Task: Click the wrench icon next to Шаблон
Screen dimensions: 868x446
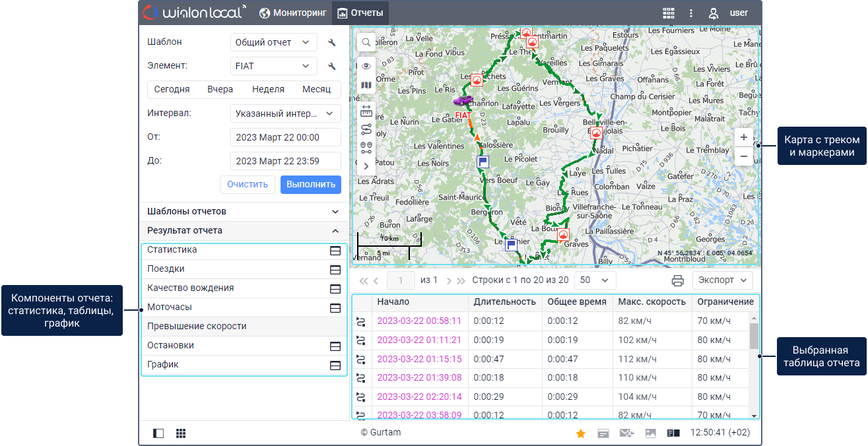Action: tap(332, 43)
